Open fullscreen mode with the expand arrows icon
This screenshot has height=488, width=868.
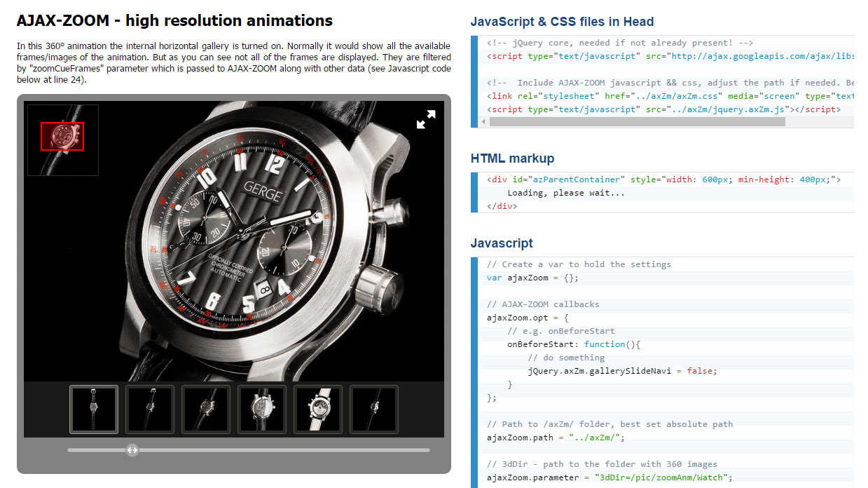[x=426, y=119]
